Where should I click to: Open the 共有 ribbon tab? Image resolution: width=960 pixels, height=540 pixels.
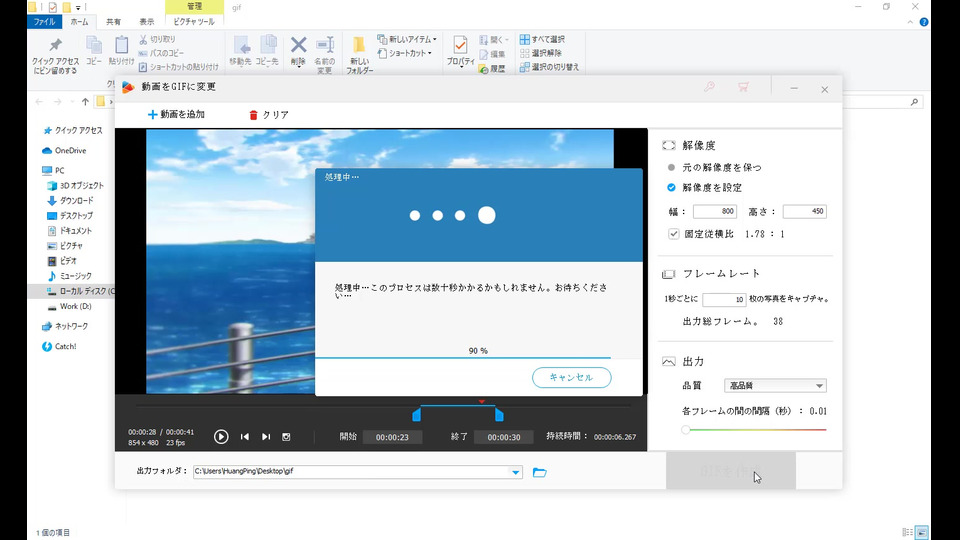(x=113, y=21)
